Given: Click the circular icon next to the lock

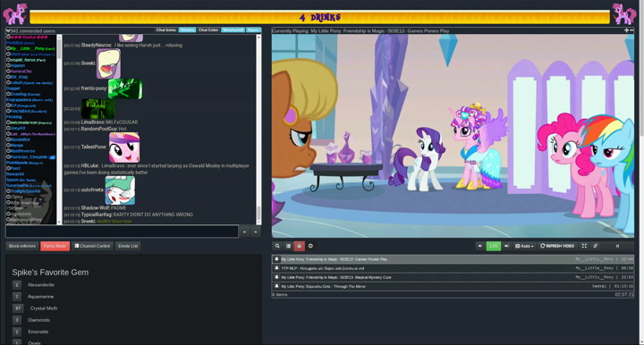Looking at the screenshot, I should [310, 246].
